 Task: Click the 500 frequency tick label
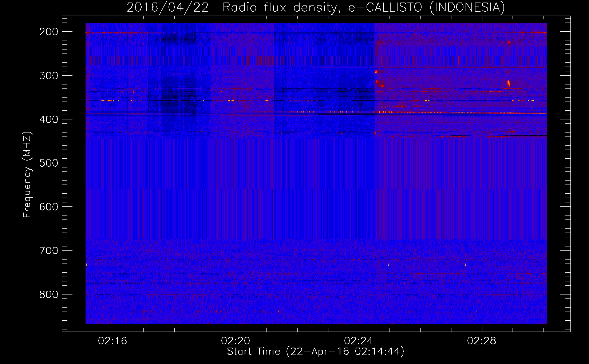[49, 163]
